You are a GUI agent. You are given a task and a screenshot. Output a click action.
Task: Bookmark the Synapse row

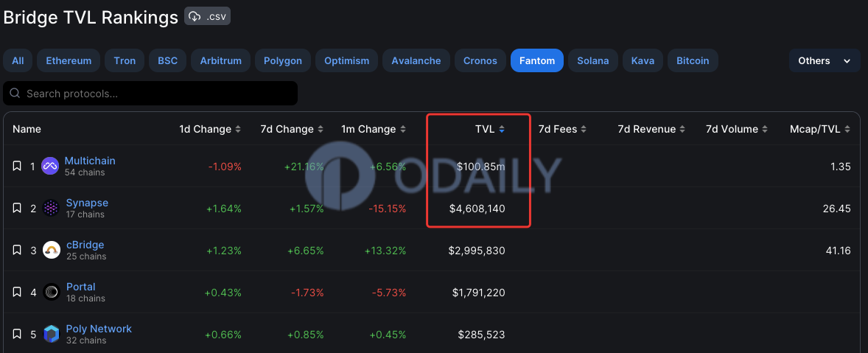(x=17, y=208)
